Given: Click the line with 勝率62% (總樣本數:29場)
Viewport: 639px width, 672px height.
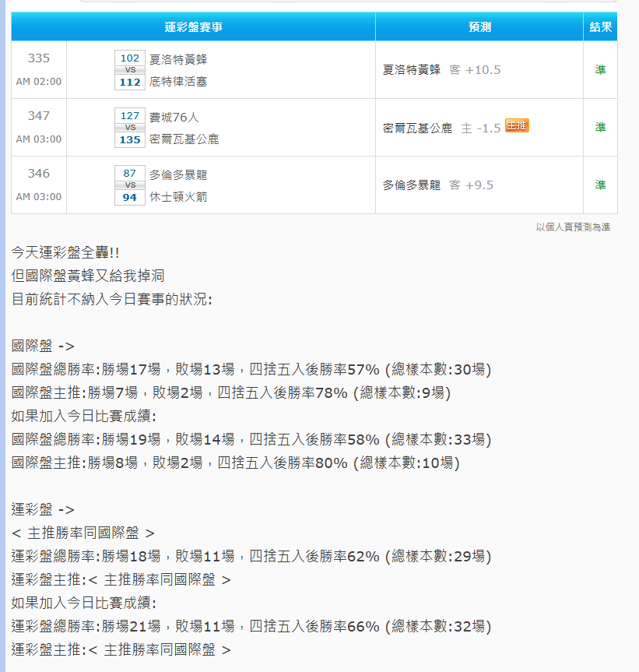Looking at the screenshot, I should (x=251, y=556).
